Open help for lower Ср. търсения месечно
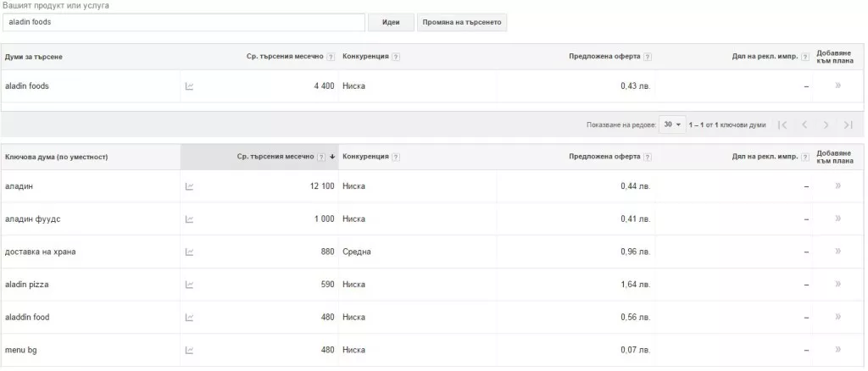 [321, 157]
